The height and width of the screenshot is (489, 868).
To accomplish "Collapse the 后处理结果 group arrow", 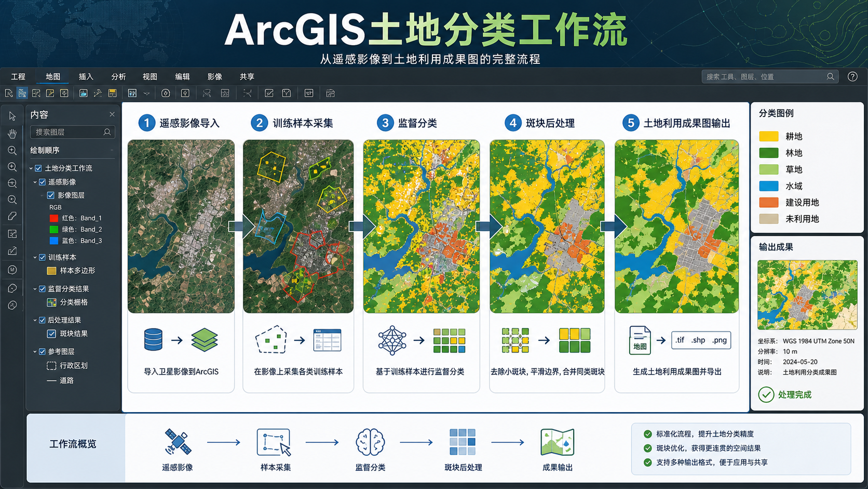I will [35, 320].
